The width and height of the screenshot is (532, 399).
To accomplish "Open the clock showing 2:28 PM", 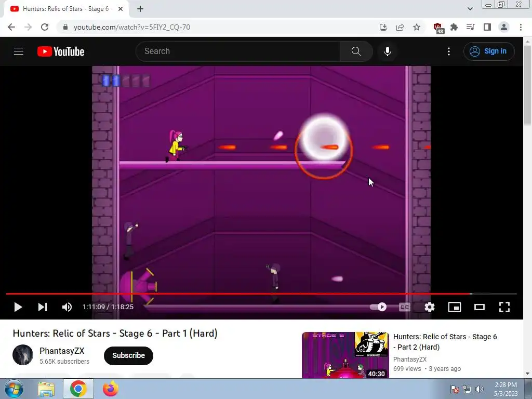I will click(x=506, y=389).
